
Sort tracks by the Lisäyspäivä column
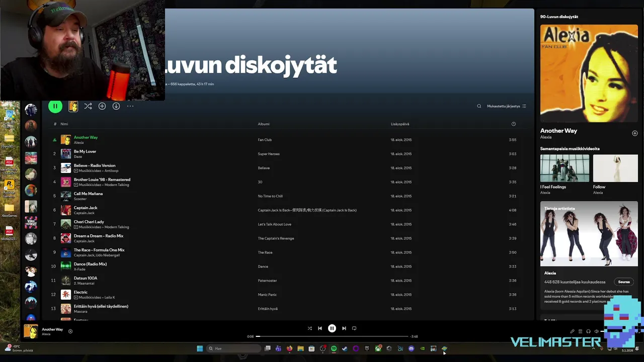(400, 124)
